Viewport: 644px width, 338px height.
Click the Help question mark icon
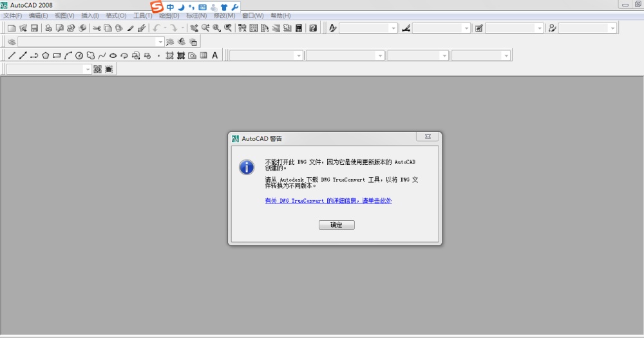pyautogui.click(x=313, y=28)
